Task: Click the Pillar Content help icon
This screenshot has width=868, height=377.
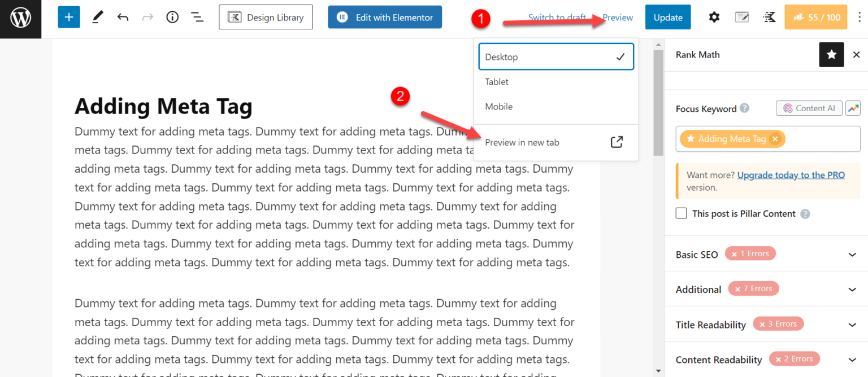Action: (805, 214)
